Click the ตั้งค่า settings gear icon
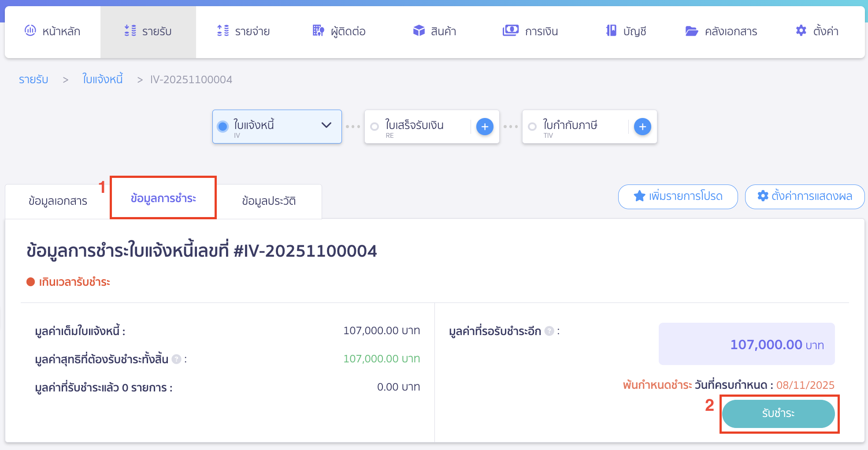 click(801, 30)
